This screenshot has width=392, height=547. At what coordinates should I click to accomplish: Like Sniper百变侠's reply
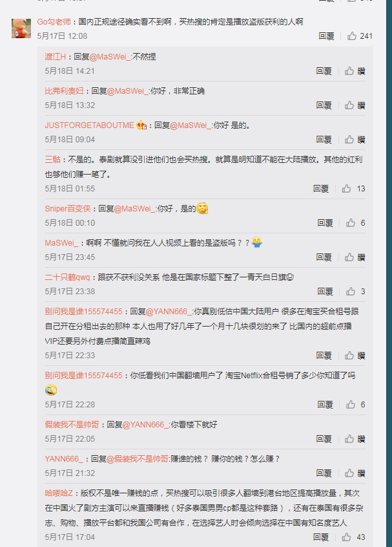355,223
